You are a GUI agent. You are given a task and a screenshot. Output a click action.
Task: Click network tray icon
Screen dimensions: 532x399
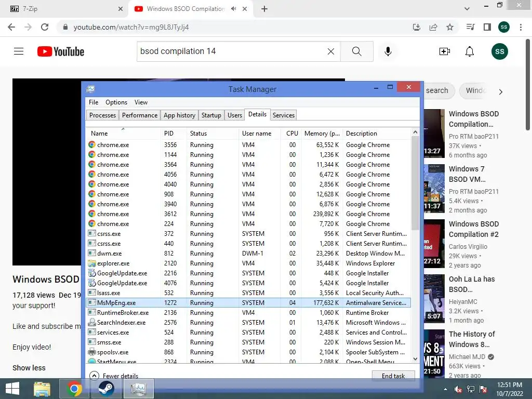pos(471,389)
